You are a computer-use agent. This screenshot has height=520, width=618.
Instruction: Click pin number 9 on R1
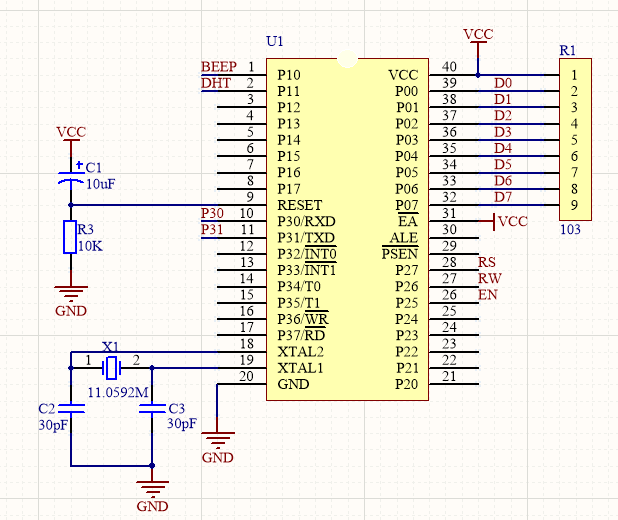tap(574, 205)
